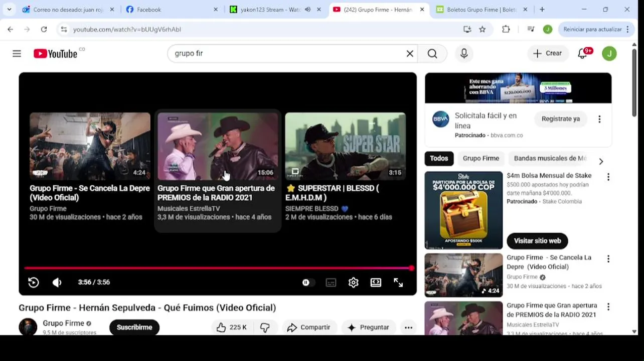Viewport: 644px width, 361px height.
Task: Open Chrome media controls icon
Action: tap(531, 29)
